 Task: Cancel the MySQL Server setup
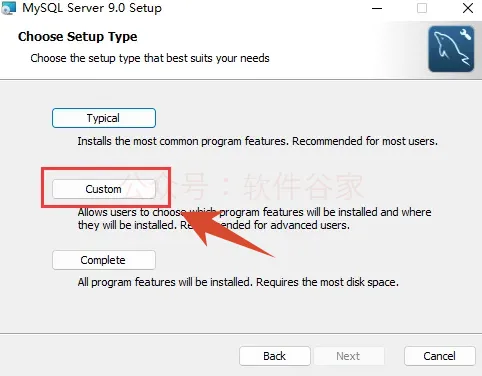coord(440,356)
